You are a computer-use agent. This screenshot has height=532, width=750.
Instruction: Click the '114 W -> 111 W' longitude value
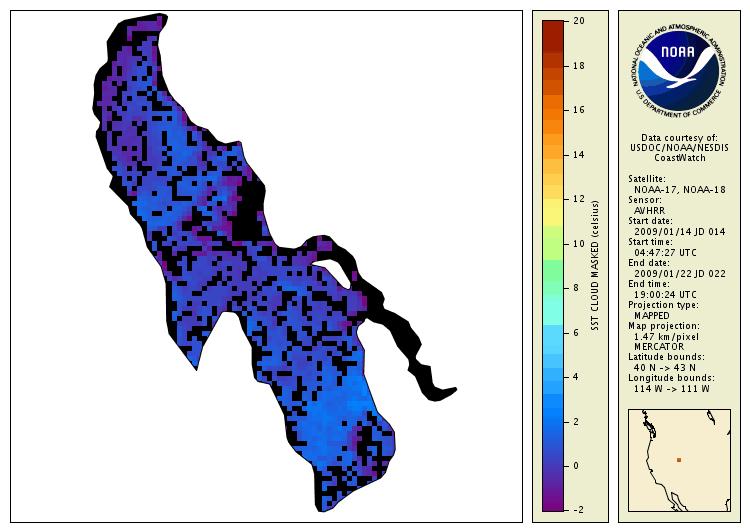(672, 389)
